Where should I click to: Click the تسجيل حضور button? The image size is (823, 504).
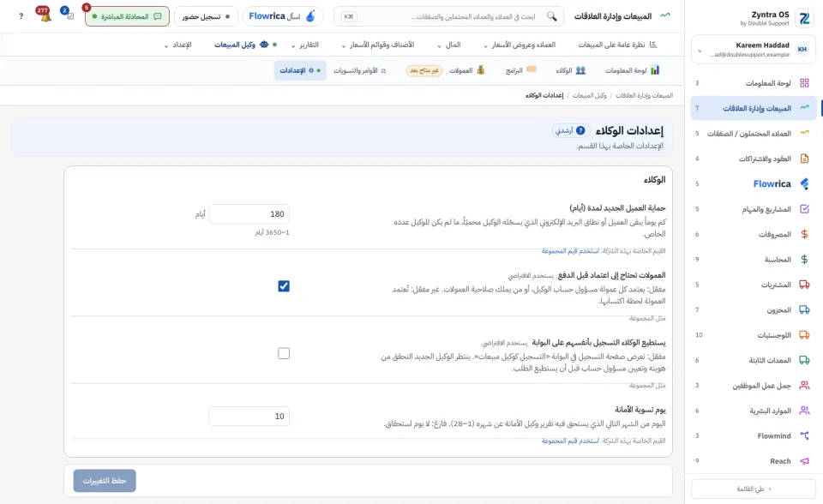pyautogui.click(x=206, y=16)
